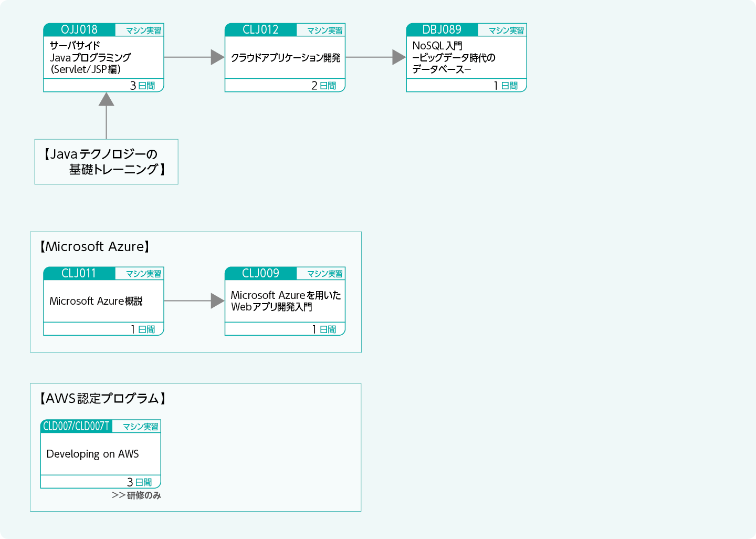Click the マシン実習 tag on CLJ009
Screen dimensions: 756x539
325,274
